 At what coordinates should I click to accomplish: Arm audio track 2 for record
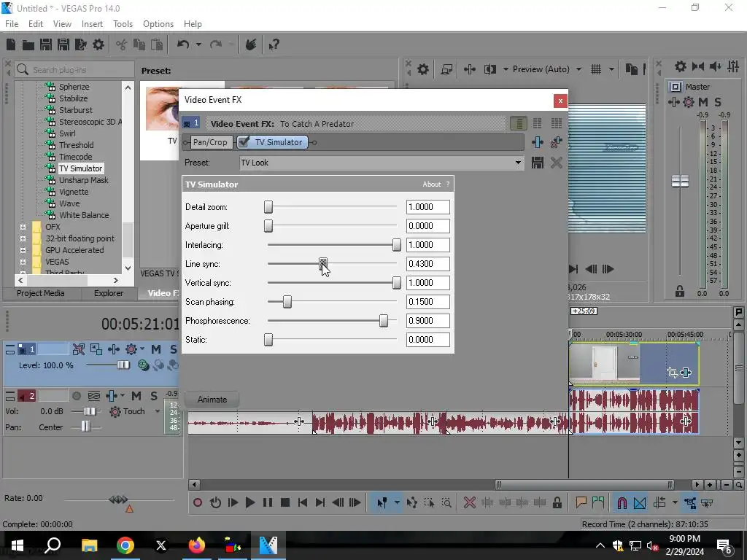[76, 396]
